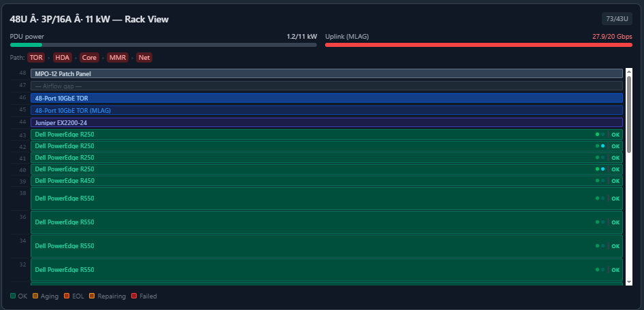Open the MPO-12 Patch Panel row
The height and width of the screenshot is (310, 644).
pyautogui.click(x=326, y=73)
